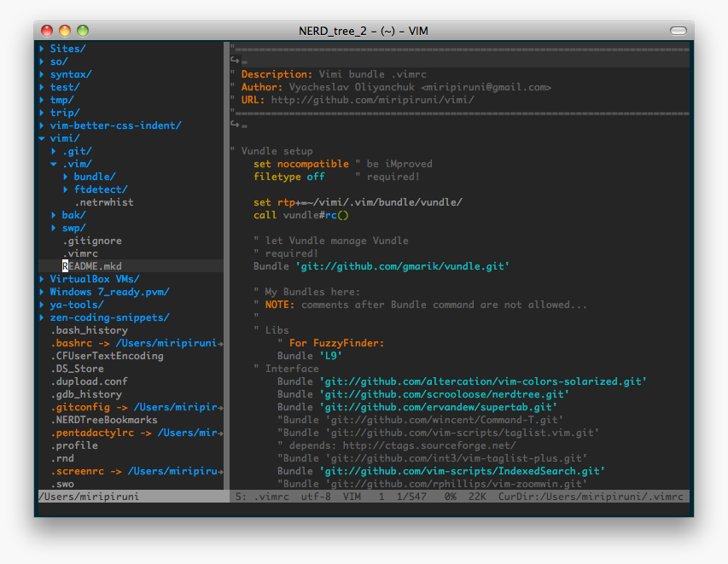Select the .rnd file
The width and height of the screenshot is (728, 564).
pos(62,458)
